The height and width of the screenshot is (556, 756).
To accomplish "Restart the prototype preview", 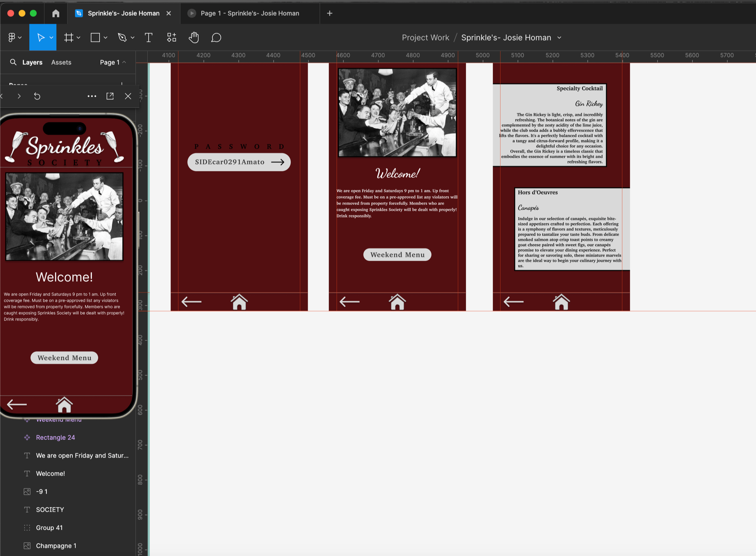I will [37, 96].
